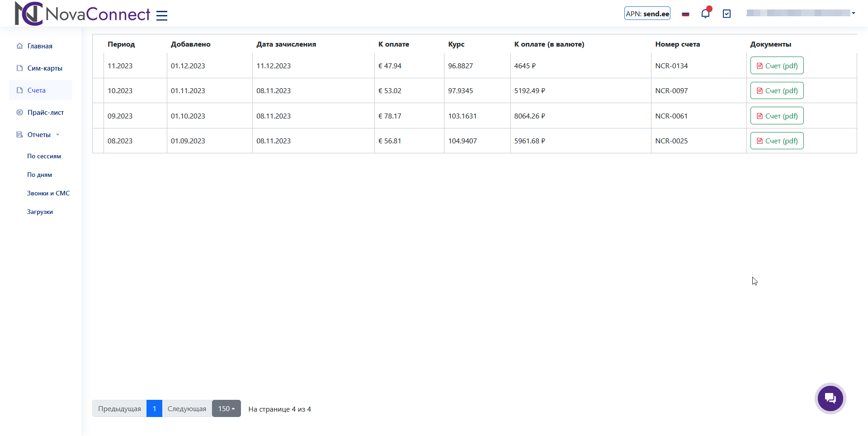Select Счета in the sidebar
Viewport: 868px width, 436px height.
coord(37,90)
